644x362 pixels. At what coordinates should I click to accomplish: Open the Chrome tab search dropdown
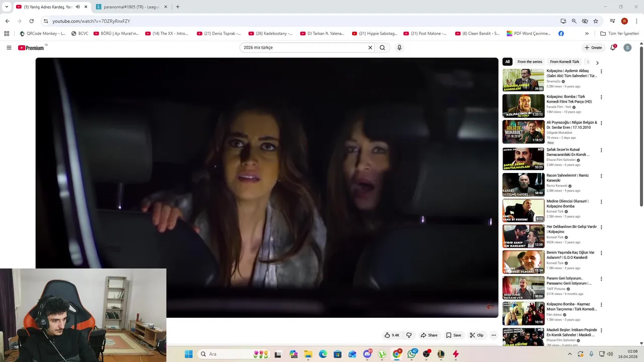point(7,7)
